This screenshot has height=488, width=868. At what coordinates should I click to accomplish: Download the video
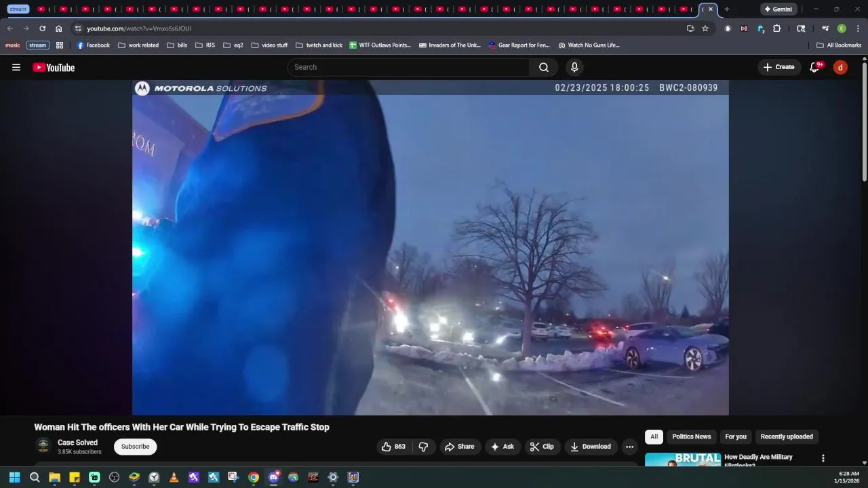[x=591, y=447]
